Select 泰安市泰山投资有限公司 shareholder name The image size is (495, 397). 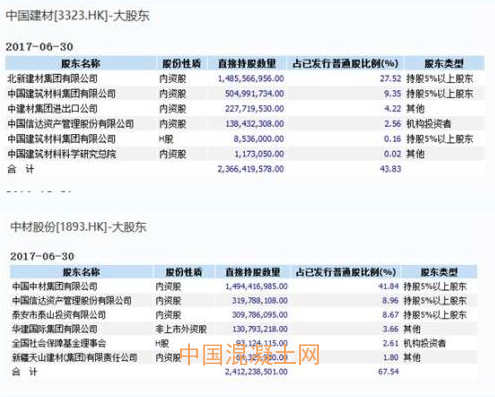[59, 315]
